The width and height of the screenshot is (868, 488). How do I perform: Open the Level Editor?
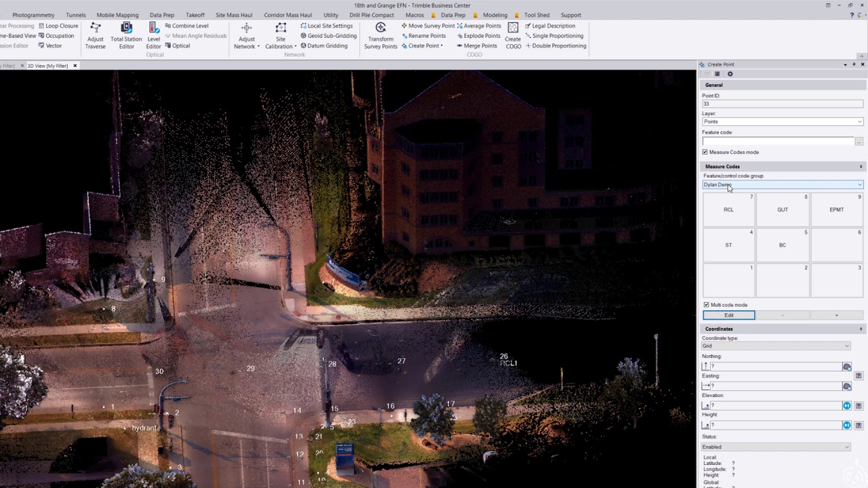tap(154, 35)
